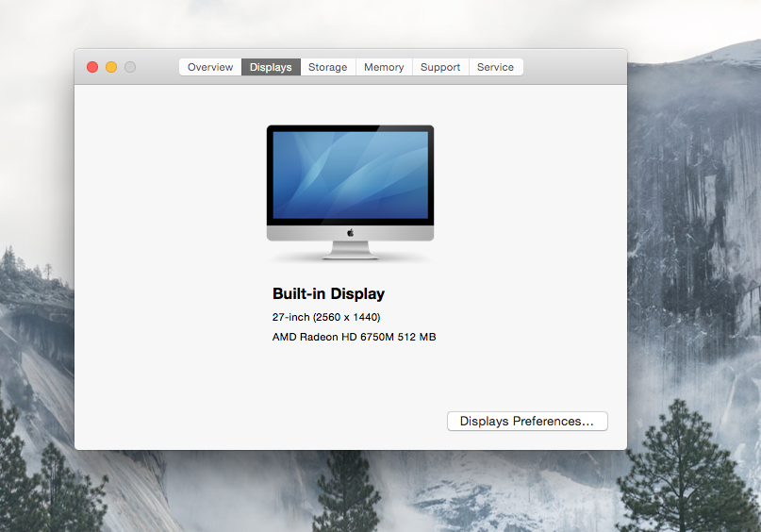Open the Storage tab
The height and width of the screenshot is (532, 761).
click(x=328, y=67)
